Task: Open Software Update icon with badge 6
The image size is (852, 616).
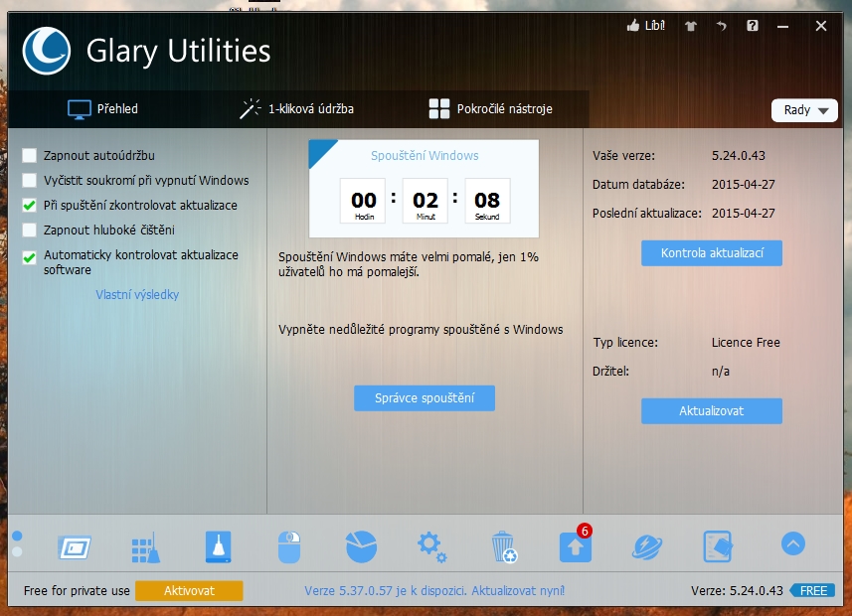Action: pos(576,545)
